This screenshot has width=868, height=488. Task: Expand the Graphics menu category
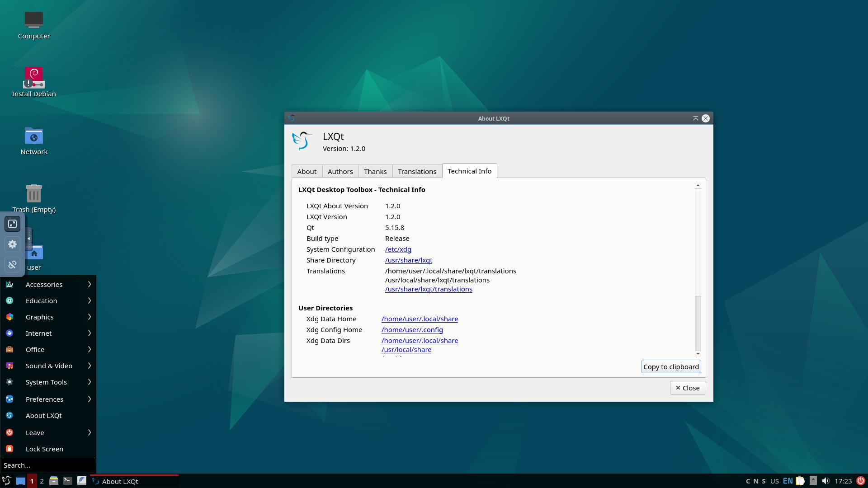point(48,317)
